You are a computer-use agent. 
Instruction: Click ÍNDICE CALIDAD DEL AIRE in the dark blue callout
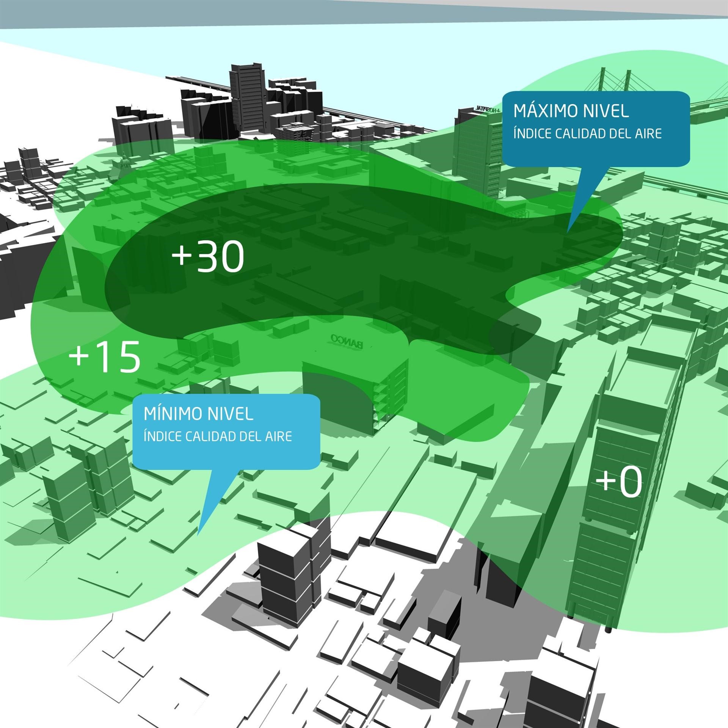587,133
